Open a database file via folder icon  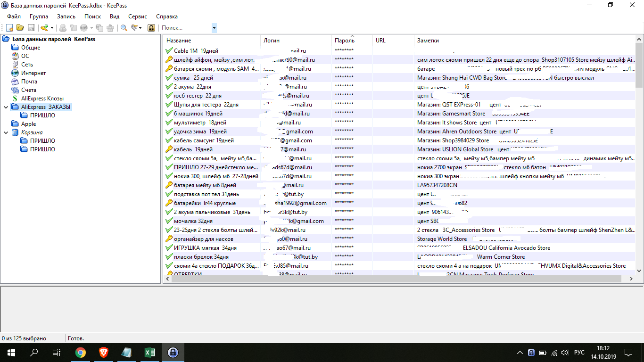(20, 28)
